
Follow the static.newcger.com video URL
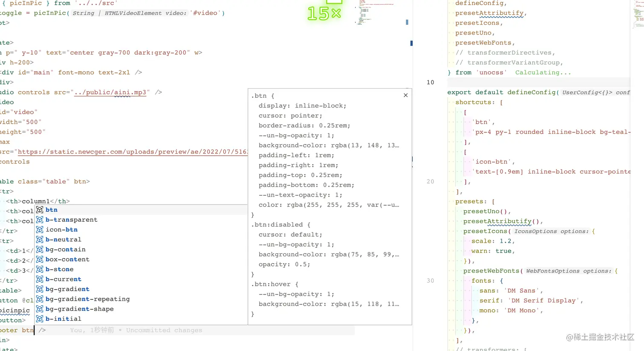[x=132, y=152]
